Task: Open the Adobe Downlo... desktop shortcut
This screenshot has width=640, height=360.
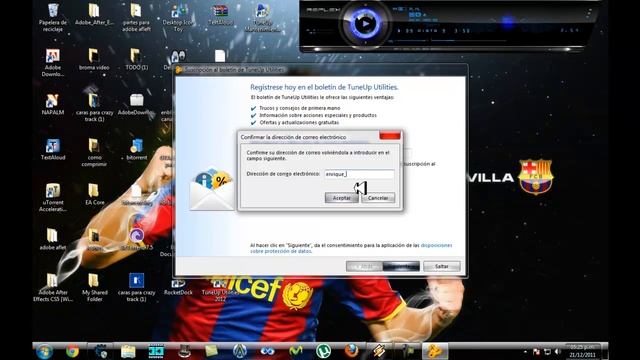Action: 53,62
